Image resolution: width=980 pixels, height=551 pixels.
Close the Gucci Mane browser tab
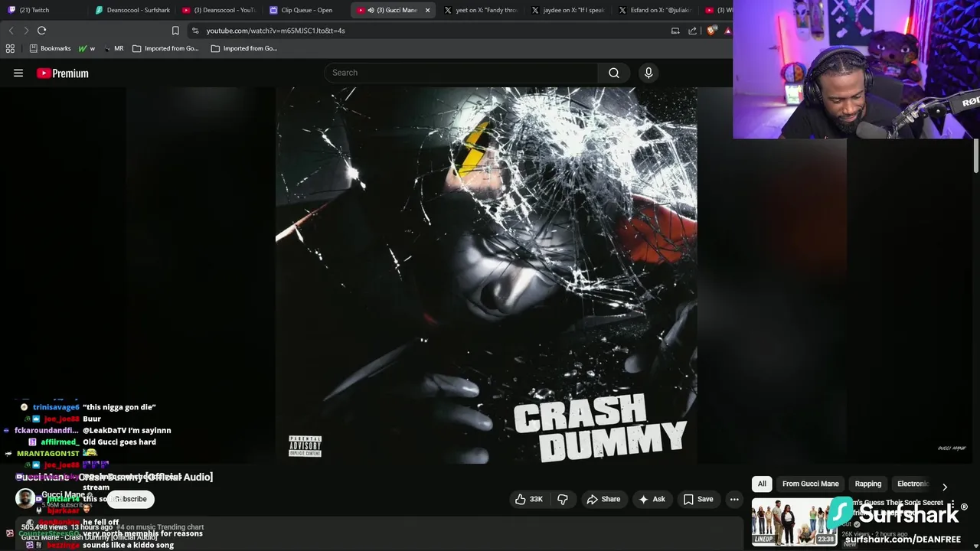[x=427, y=10]
